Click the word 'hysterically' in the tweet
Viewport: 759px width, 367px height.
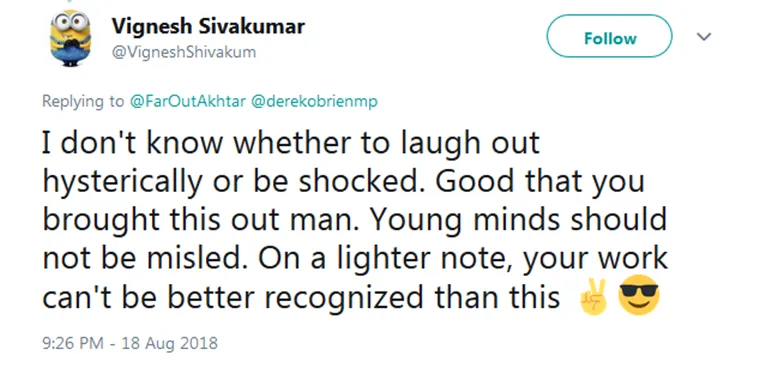click(x=122, y=183)
